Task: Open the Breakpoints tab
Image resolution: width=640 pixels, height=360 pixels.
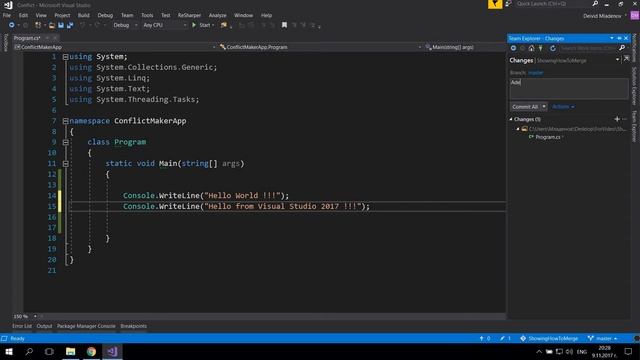Action: pyautogui.click(x=133, y=326)
